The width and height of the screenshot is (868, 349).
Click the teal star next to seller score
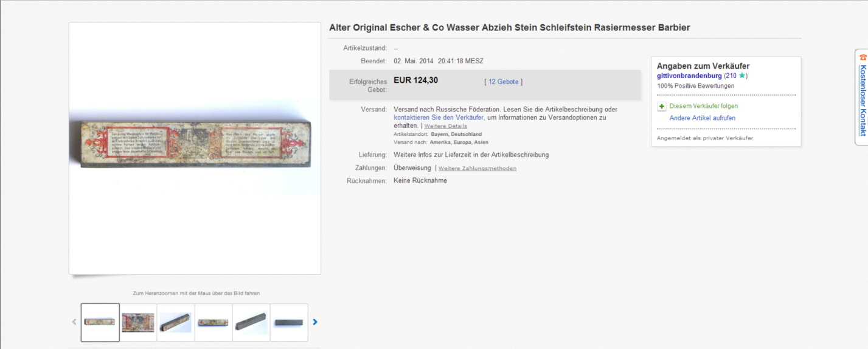click(x=741, y=76)
